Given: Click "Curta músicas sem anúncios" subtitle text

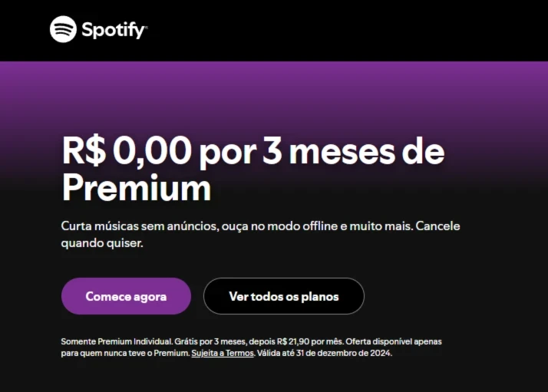Looking at the screenshot, I should [x=140, y=226].
